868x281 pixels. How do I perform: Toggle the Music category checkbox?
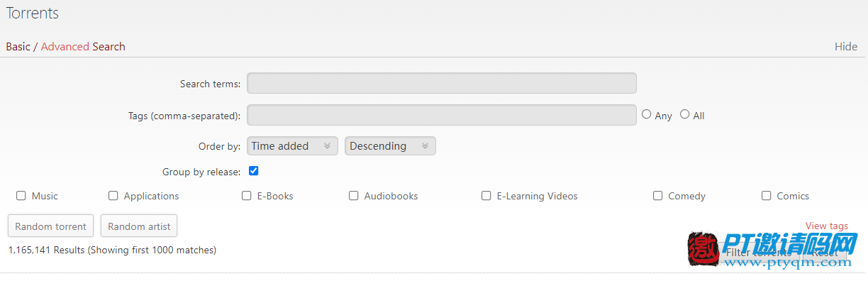pyautogui.click(x=21, y=196)
